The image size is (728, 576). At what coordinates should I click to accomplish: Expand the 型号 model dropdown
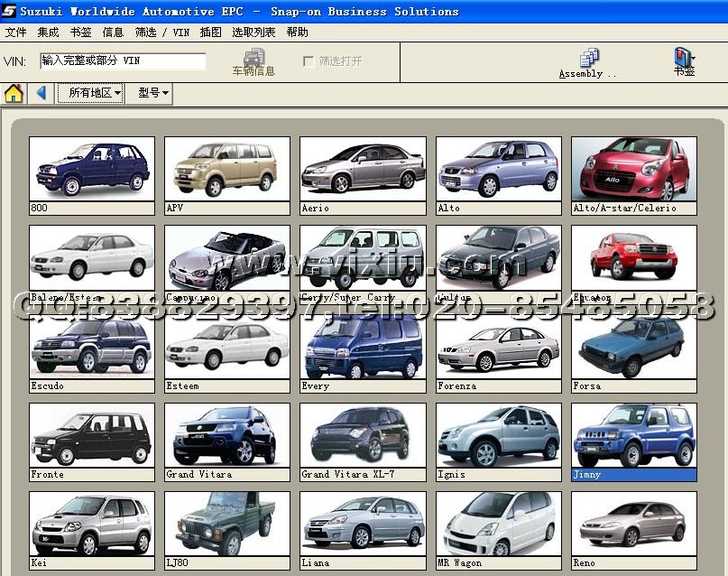pyautogui.click(x=152, y=93)
